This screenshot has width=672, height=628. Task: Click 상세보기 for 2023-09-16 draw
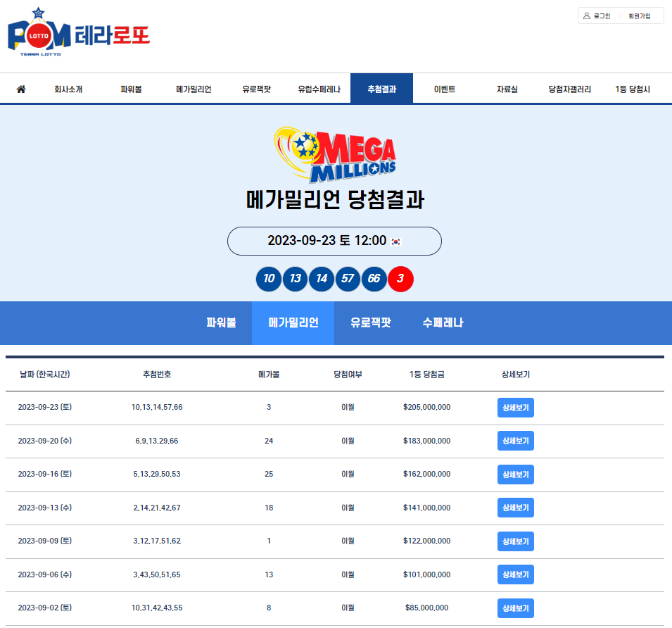click(516, 475)
